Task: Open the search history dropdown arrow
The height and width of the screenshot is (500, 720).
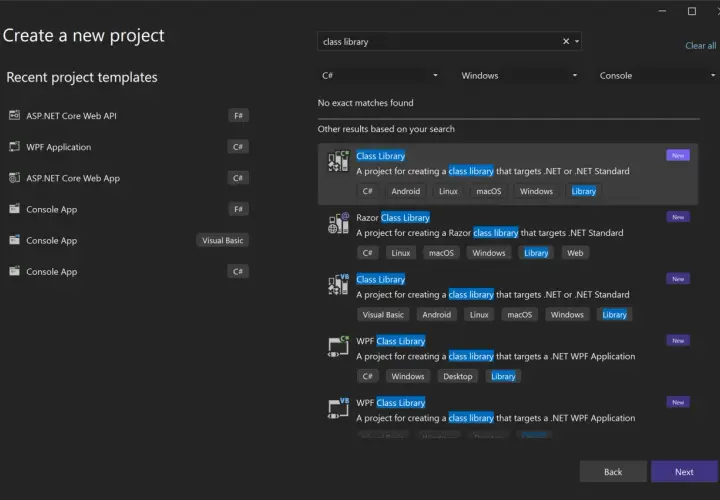Action: [x=577, y=41]
